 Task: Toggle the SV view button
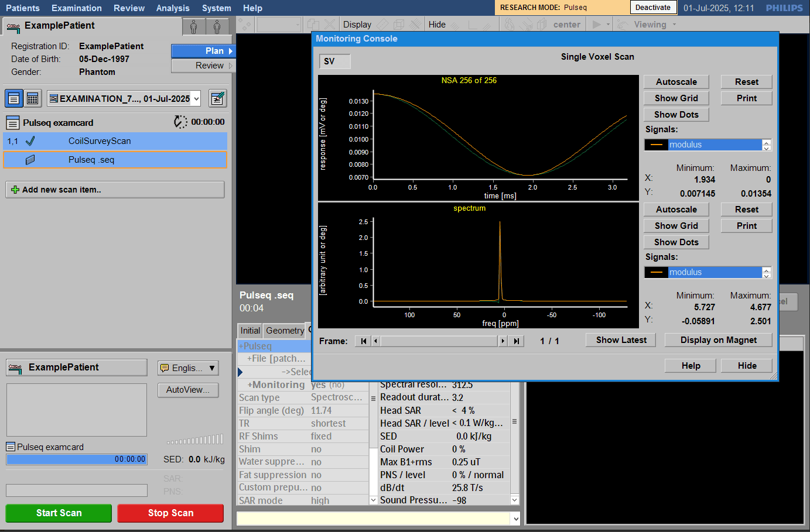(x=334, y=61)
